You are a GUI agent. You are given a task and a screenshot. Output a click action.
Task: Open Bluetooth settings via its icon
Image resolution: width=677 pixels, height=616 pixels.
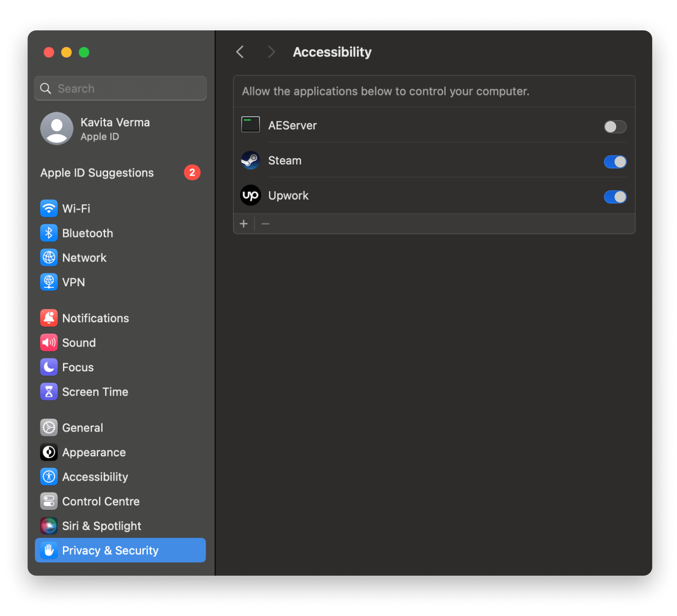point(49,233)
